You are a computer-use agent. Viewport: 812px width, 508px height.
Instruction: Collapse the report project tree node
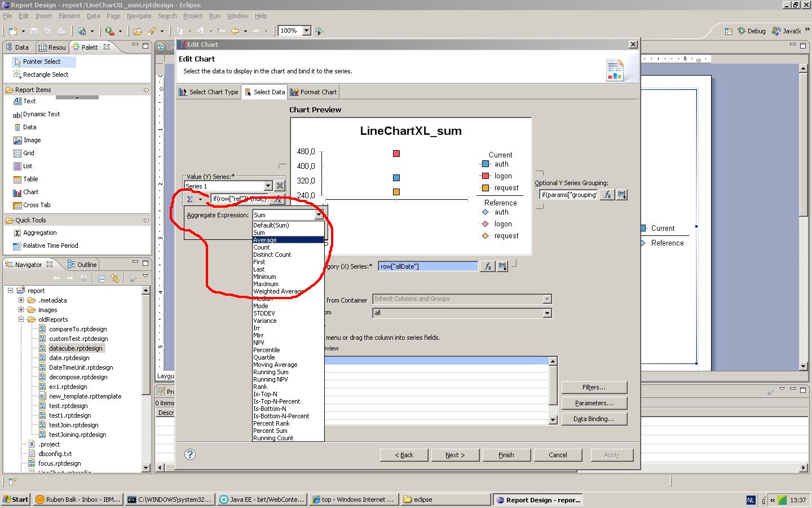point(10,291)
